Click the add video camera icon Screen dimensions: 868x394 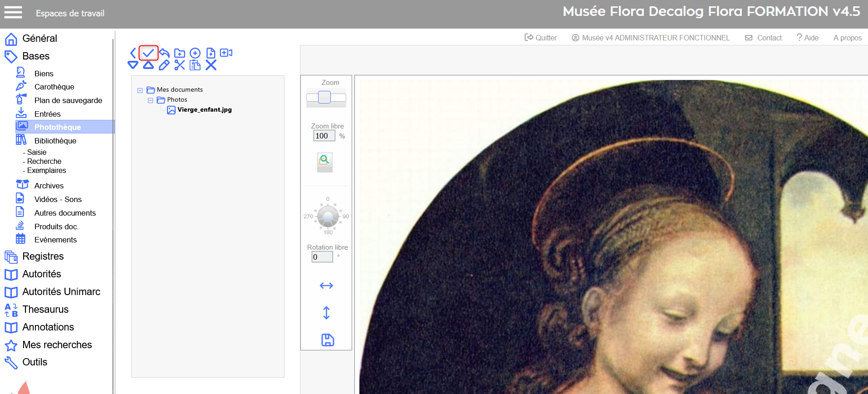coord(226,53)
